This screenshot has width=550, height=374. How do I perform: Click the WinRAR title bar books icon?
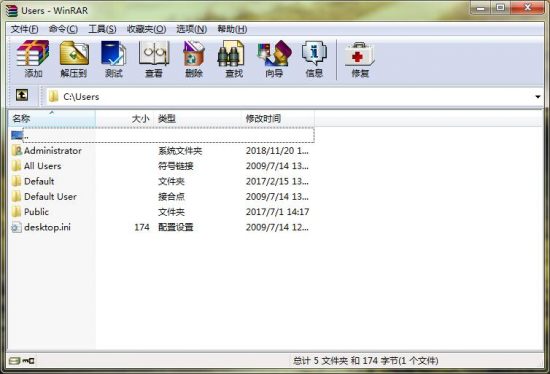tap(12, 11)
